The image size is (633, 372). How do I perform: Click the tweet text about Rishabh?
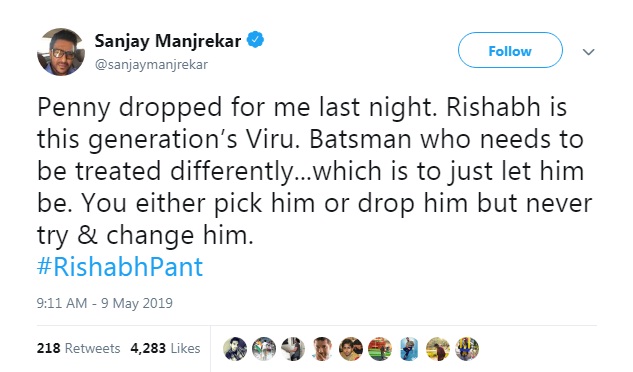coord(314,171)
